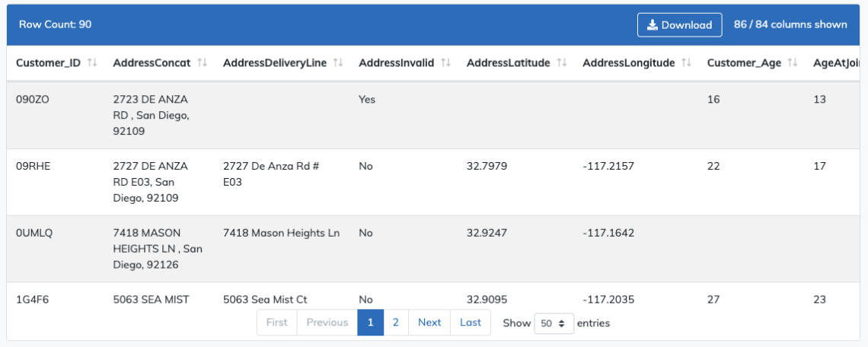Select the Customer_ID cell 090ZO
This screenshot has height=347, width=868.
tap(31, 100)
